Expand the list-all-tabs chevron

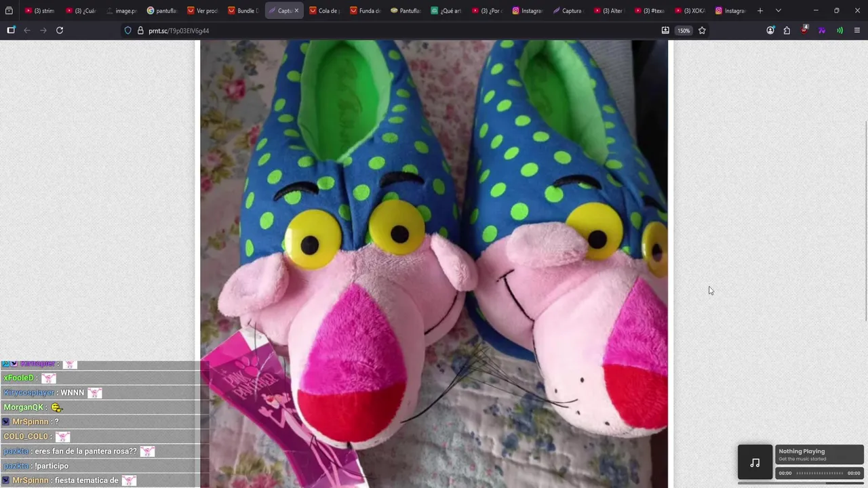coord(778,11)
